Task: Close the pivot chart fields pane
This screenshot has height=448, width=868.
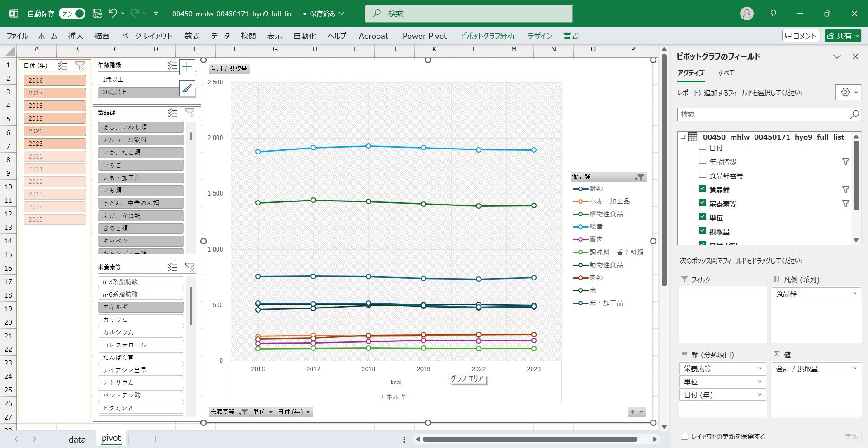Action: tap(855, 56)
